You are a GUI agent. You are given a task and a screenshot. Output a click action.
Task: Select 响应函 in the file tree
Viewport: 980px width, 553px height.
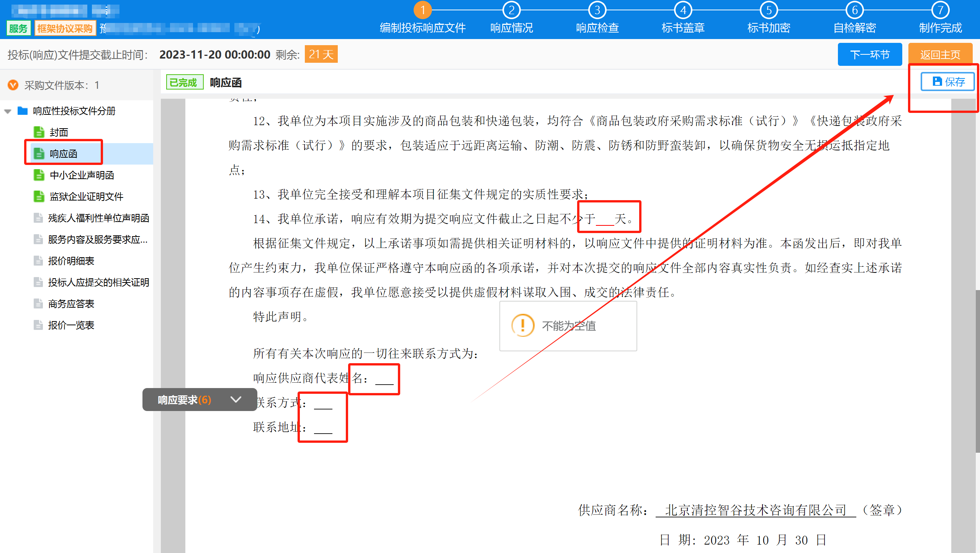64,154
